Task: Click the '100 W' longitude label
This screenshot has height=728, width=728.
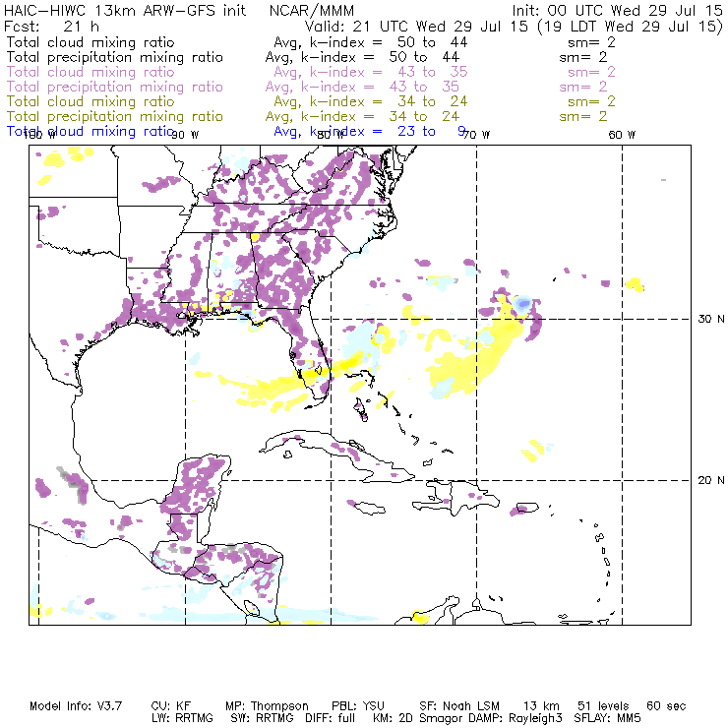Action: coord(39,135)
